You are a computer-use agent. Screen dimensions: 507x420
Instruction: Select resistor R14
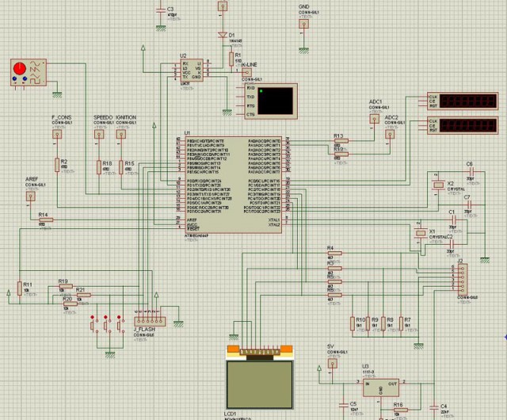click(x=46, y=220)
